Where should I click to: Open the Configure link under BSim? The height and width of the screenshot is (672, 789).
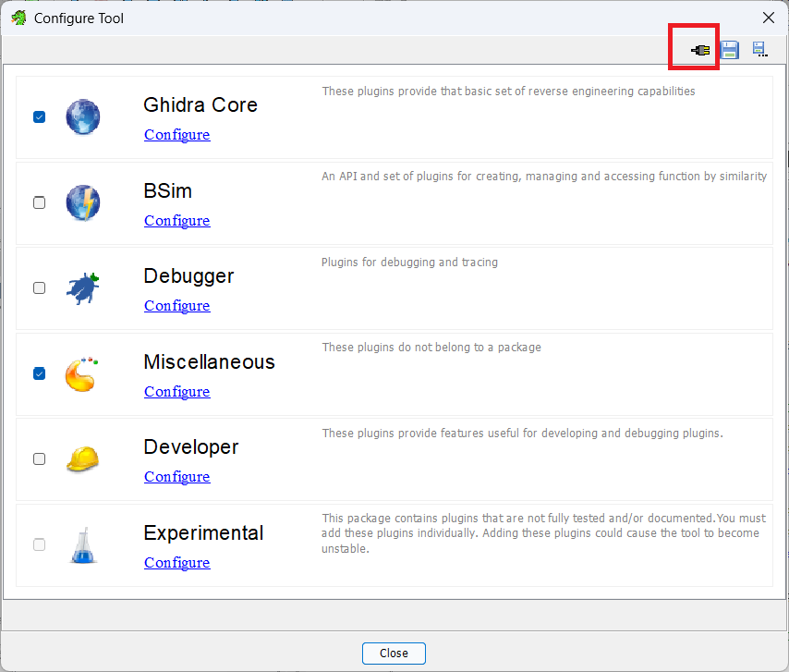tap(177, 220)
